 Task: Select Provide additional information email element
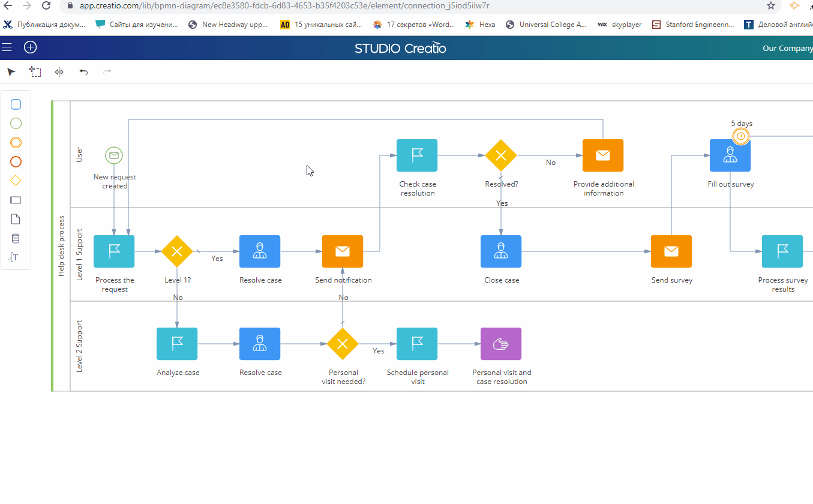pyautogui.click(x=603, y=155)
